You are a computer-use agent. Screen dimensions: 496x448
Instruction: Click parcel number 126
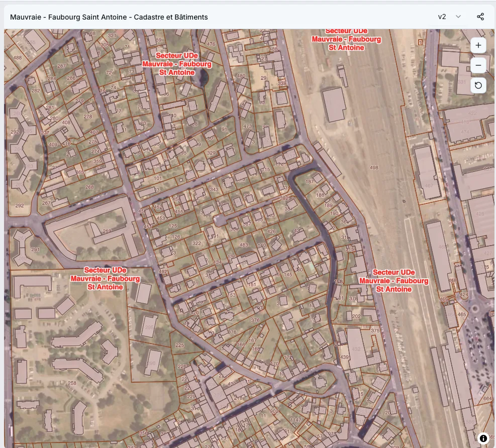tap(176, 237)
